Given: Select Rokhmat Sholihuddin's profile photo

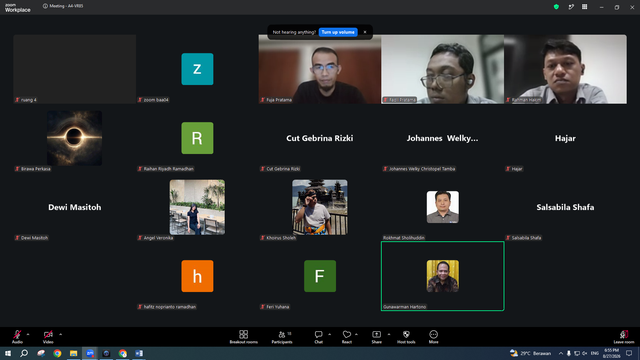Looking at the screenshot, I should coord(442,207).
